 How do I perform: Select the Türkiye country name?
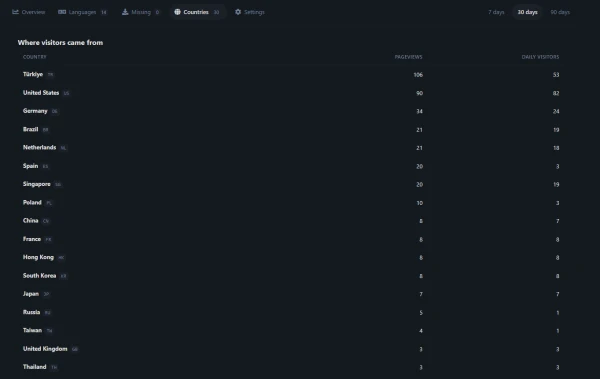[33, 74]
